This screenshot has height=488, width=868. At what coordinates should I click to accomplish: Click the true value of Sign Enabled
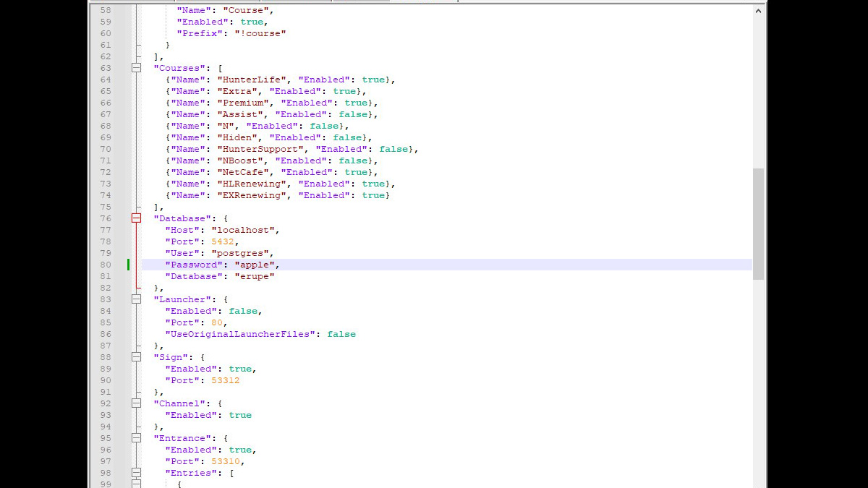point(240,369)
